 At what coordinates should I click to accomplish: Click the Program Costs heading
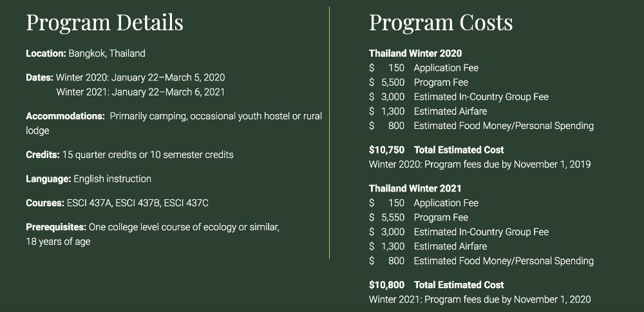440,23
